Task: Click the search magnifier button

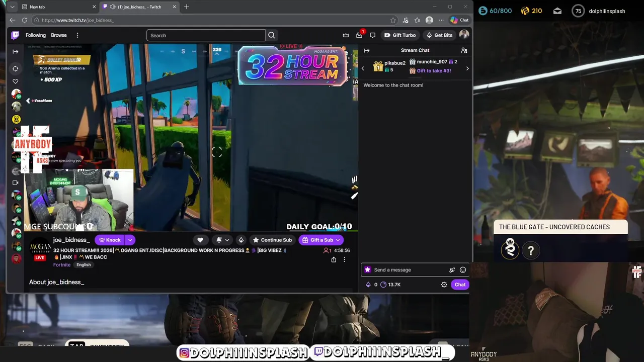Action: coord(272,35)
